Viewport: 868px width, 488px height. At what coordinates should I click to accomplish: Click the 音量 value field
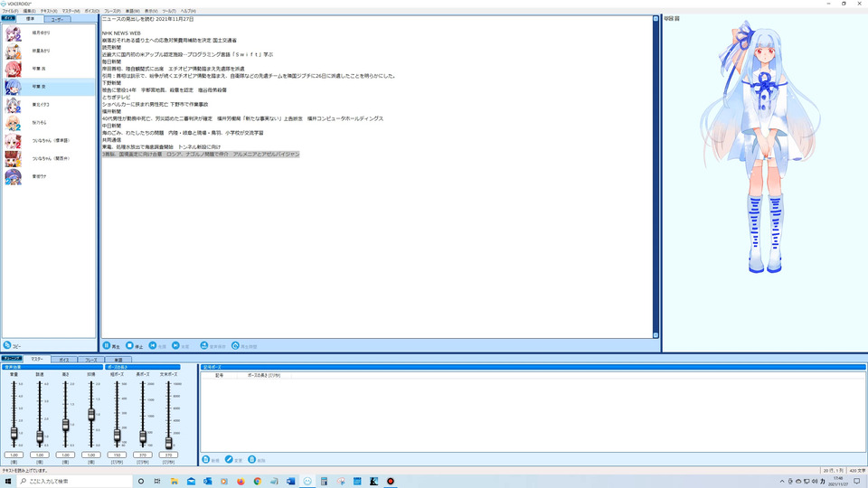(x=14, y=455)
